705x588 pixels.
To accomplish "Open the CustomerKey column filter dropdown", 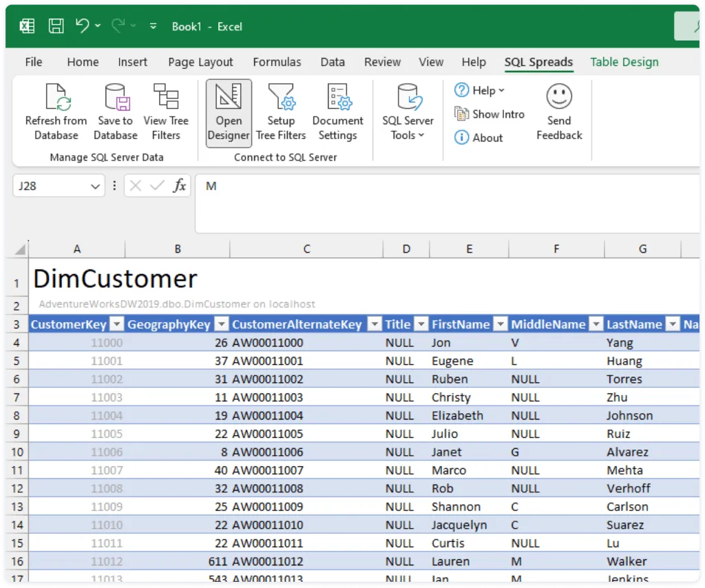I will click(117, 324).
